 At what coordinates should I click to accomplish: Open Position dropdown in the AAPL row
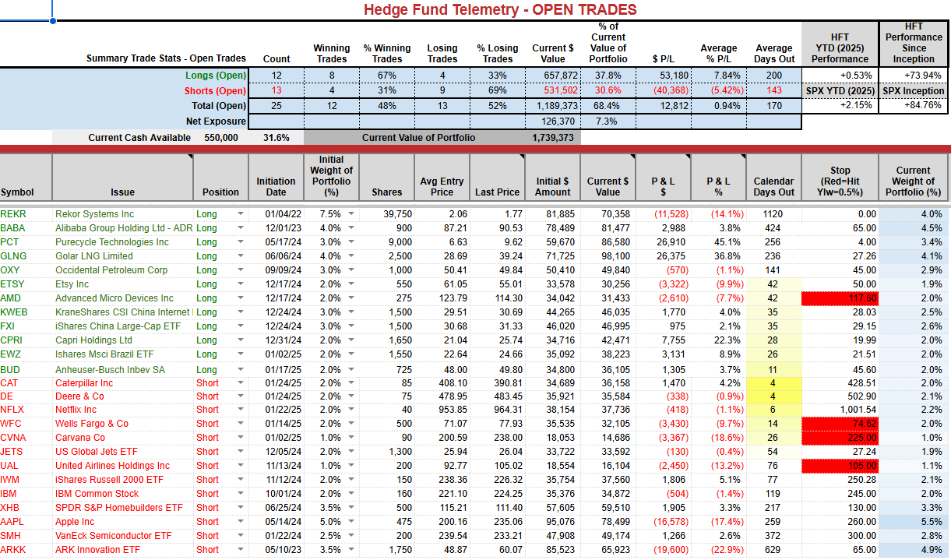coord(241,522)
